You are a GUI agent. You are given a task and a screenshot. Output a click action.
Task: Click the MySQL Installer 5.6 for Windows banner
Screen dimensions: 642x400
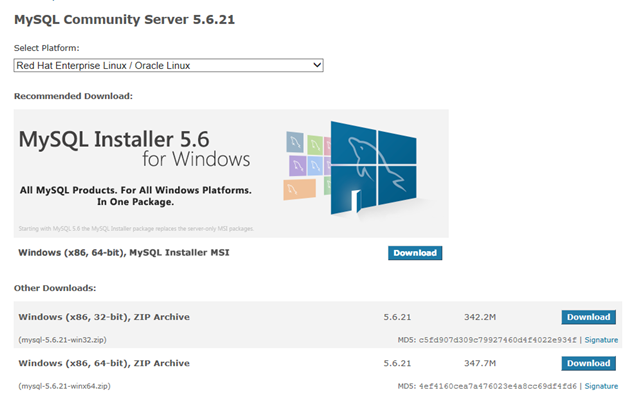[231, 173]
